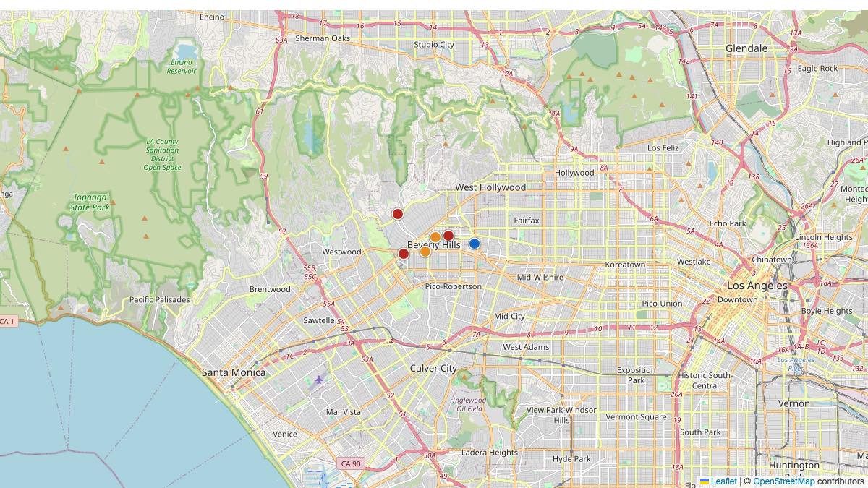Click the Brentwood label

click(x=270, y=289)
